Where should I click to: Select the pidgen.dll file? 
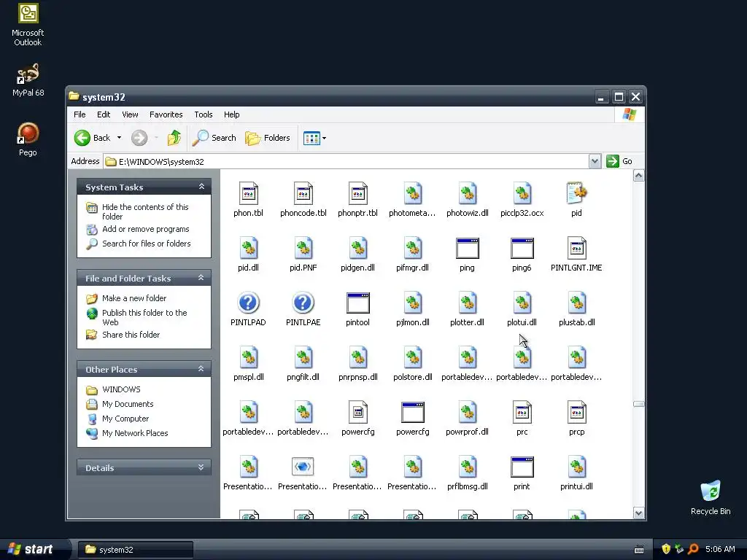coord(357,254)
